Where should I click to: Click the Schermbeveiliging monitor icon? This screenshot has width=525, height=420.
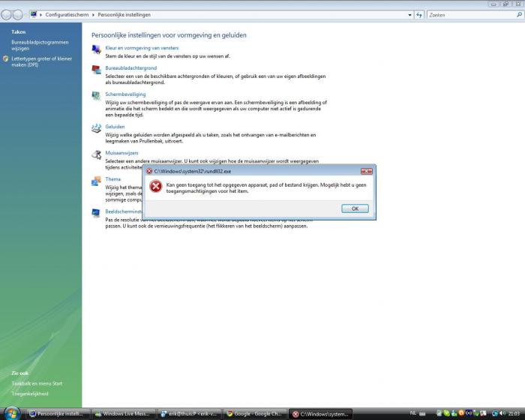96,96
